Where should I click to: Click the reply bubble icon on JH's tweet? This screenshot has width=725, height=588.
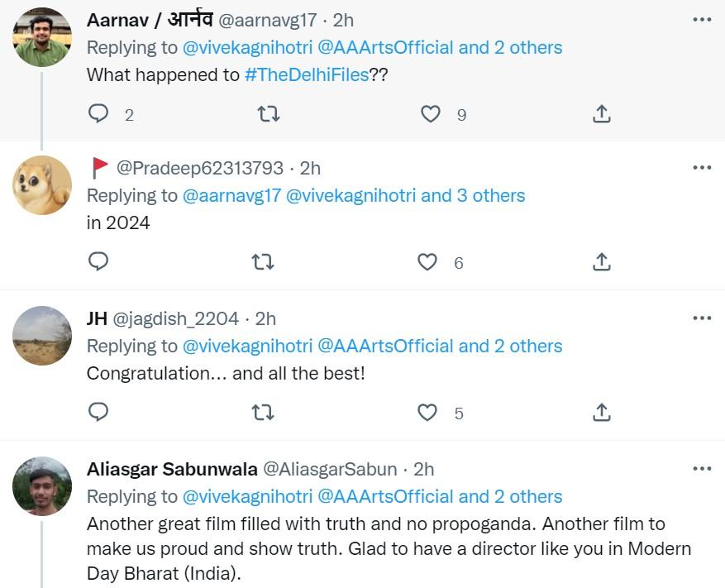click(x=98, y=412)
